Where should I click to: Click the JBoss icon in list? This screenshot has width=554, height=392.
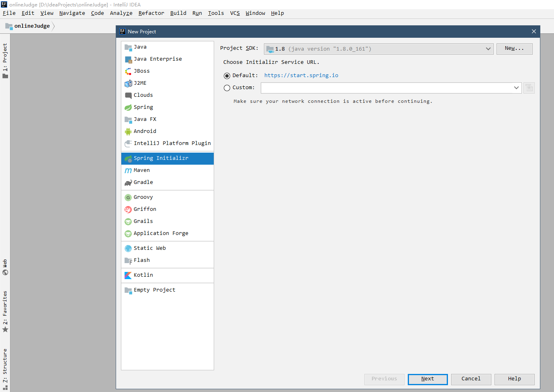point(128,71)
